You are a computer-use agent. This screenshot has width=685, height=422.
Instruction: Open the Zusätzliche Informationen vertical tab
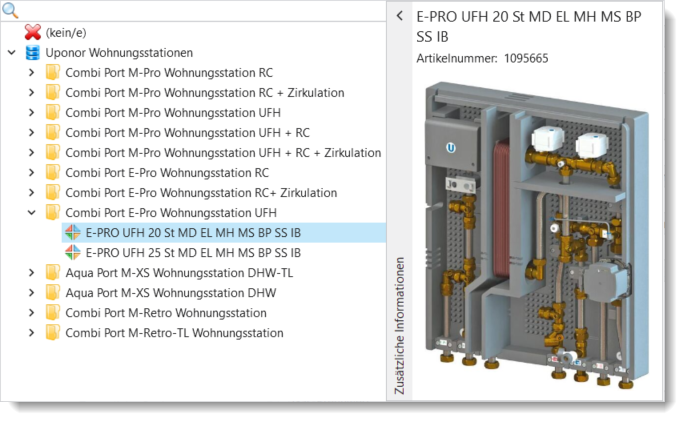(x=399, y=325)
